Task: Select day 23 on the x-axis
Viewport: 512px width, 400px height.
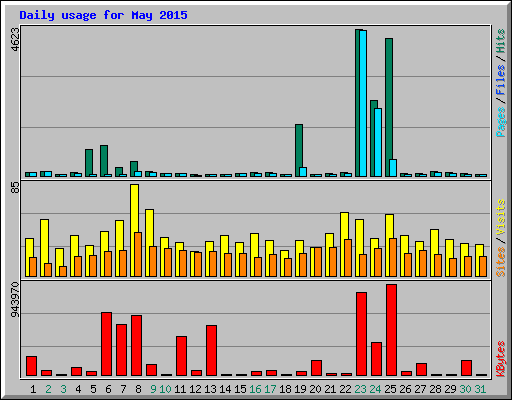Action: 360,389
